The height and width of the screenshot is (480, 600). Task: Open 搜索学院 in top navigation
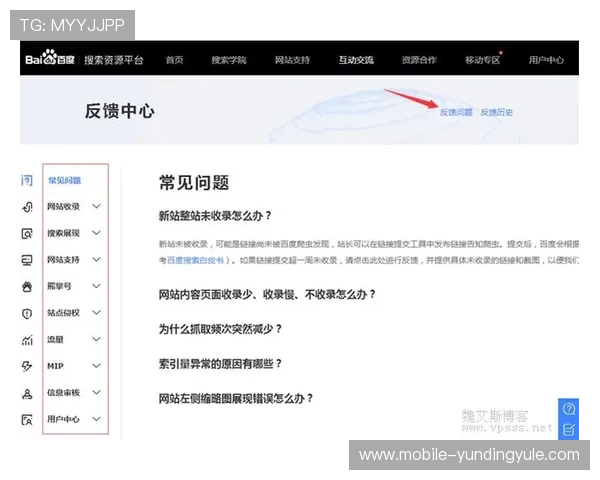tap(229, 60)
